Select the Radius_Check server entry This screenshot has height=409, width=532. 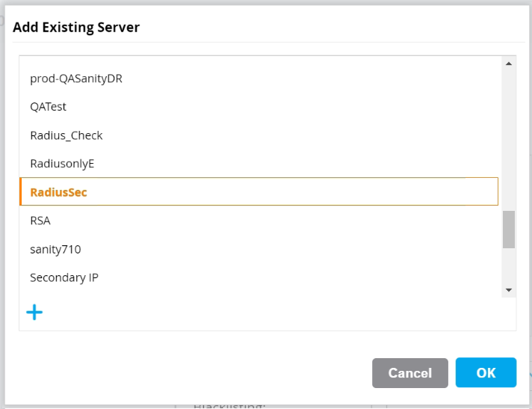pyautogui.click(x=66, y=135)
